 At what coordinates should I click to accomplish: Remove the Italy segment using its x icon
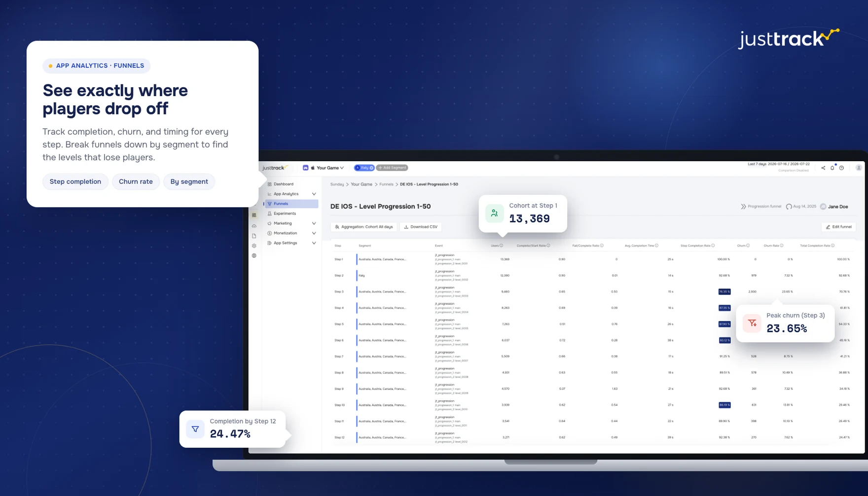coord(371,168)
